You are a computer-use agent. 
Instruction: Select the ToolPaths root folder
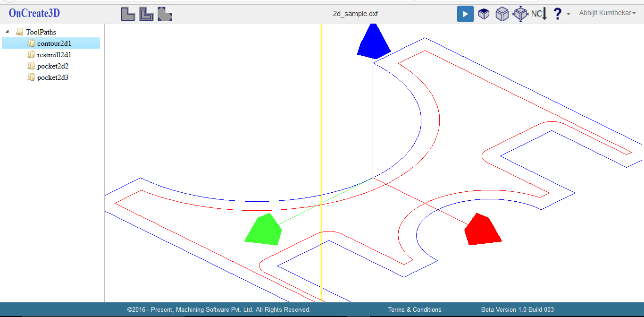pos(41,32)
